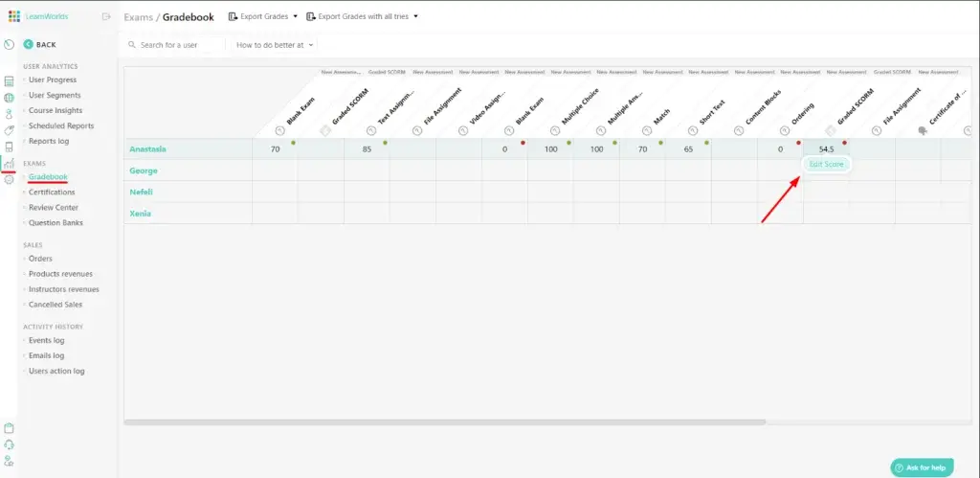Viewport: 980px width, 478px height.
Task: Open Events log in sidebar
Action: tap(46, 340)
